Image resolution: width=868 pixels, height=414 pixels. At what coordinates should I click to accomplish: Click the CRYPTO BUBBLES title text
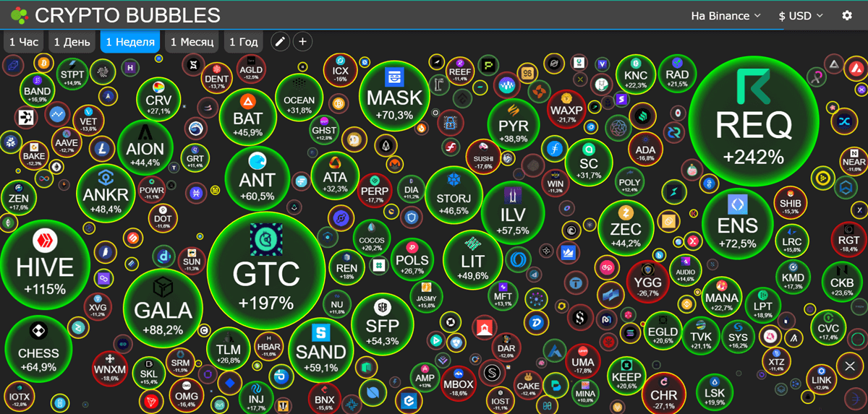(127, 15)
